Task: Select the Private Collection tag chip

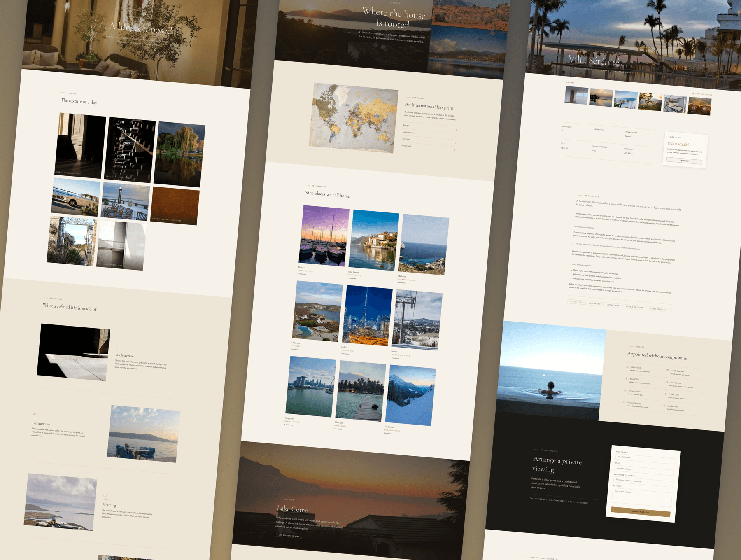Action: pos(658,309)
